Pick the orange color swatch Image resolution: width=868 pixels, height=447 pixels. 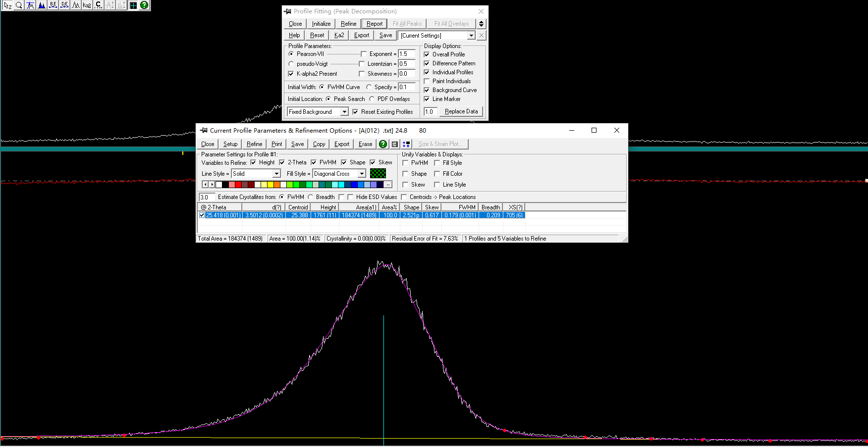(x=277, y=185)
